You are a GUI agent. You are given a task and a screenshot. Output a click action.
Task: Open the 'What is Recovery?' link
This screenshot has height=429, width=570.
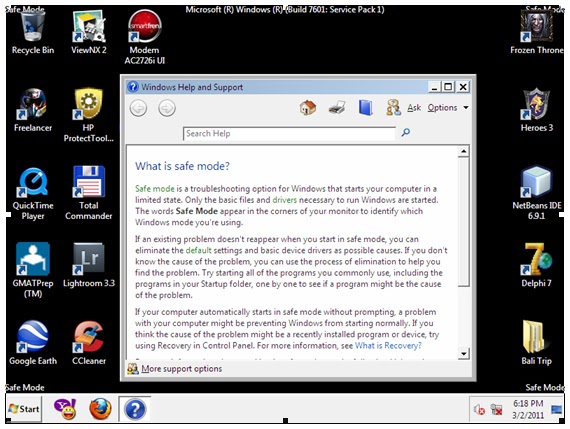[388, 345]
